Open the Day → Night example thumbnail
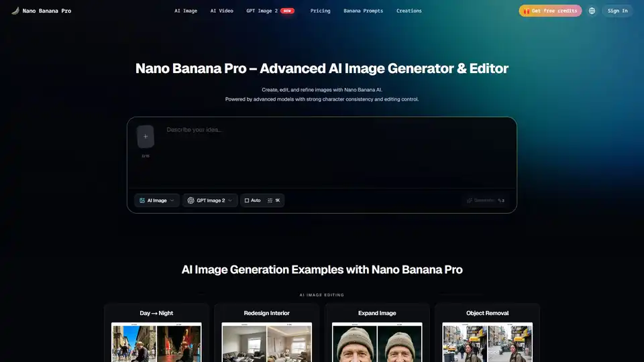 pos(156,343)
